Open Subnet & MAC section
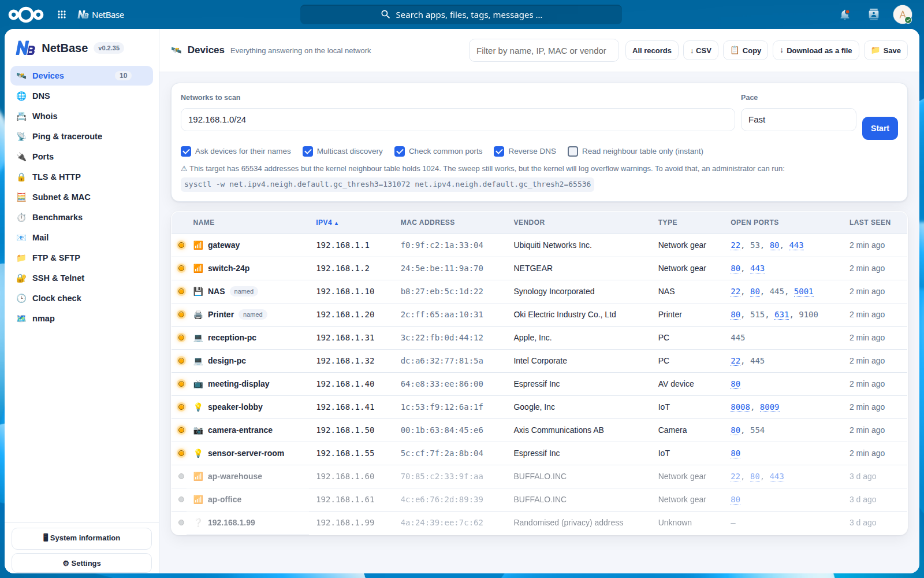The height and width of the screenshot is (578, 924). (81, 197)
